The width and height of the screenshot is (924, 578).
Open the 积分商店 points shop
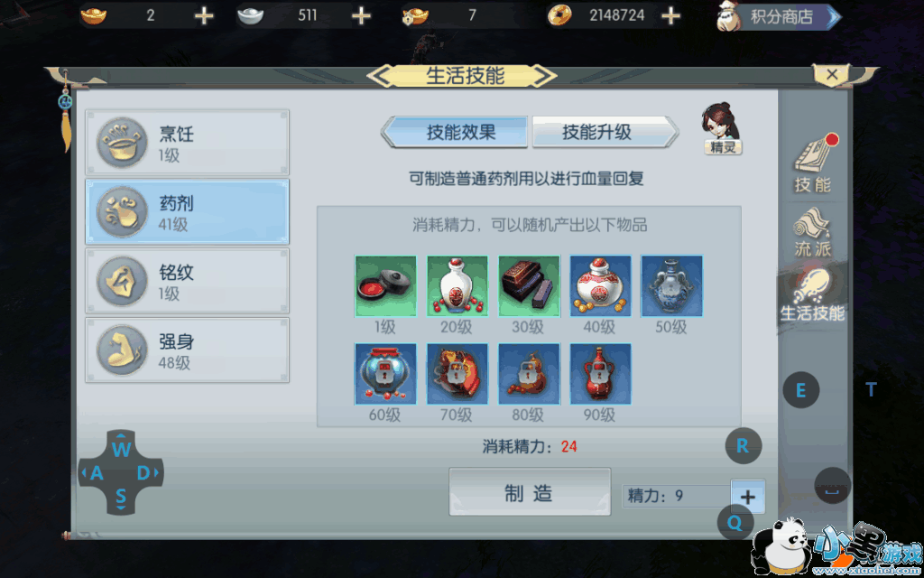pos(779,16)
